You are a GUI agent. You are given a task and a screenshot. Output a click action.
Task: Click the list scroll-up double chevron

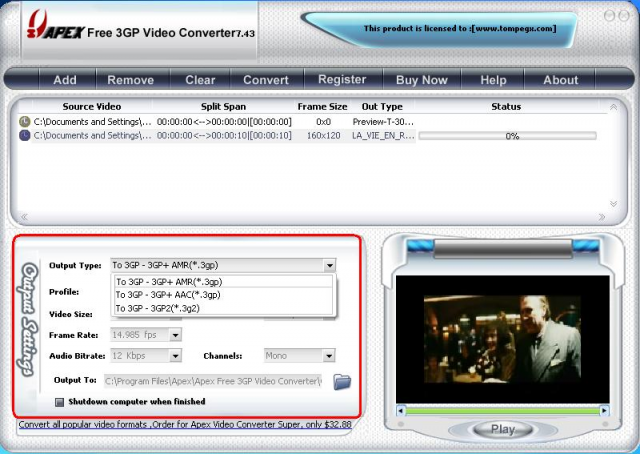click(x=613, y=107)
